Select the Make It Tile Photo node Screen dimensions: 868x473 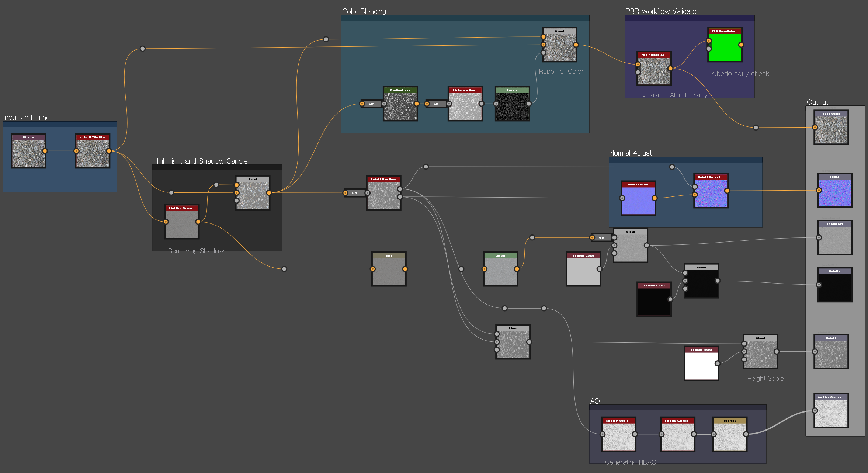pos(93,153)
